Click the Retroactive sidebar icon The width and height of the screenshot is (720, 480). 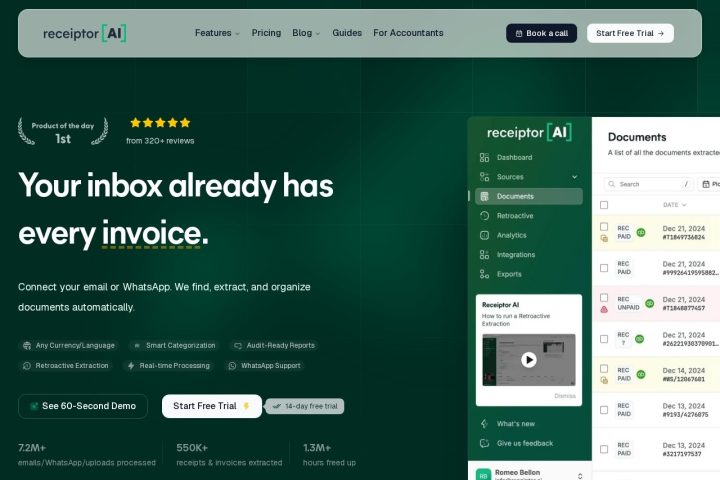click(x=484, y=216)
